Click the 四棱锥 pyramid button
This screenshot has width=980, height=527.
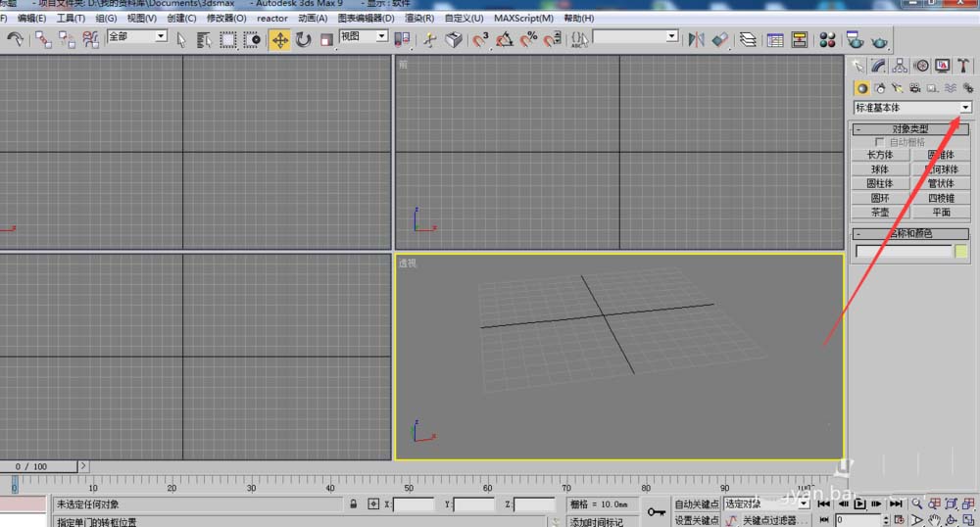click(941, 198)
